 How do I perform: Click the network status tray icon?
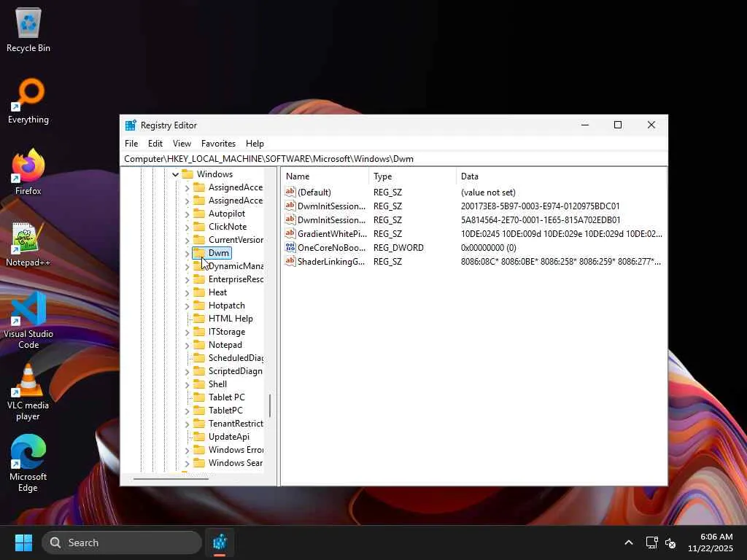coord(651,542)
